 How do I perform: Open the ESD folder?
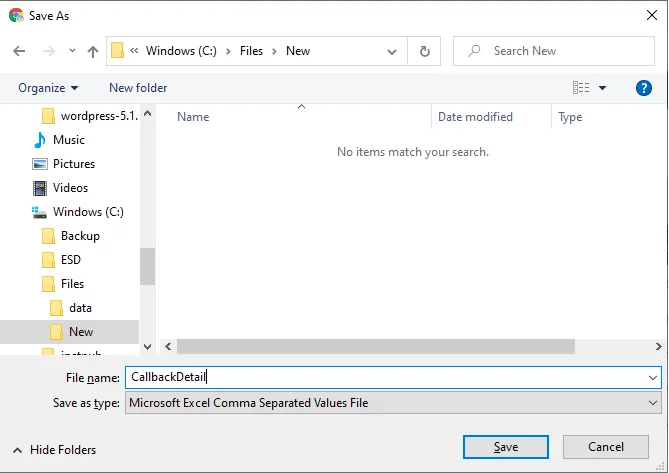click(70, 260)
